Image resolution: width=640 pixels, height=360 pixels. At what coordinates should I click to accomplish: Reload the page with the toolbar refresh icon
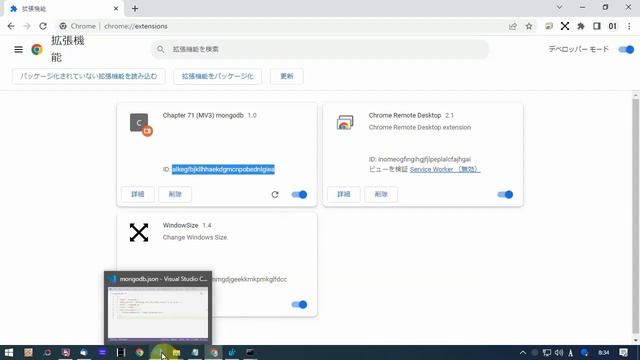coord(43,26)
